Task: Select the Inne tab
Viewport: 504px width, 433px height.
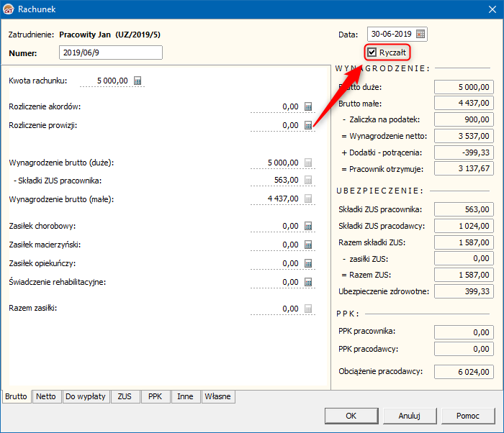Action: tap(186, 396)
